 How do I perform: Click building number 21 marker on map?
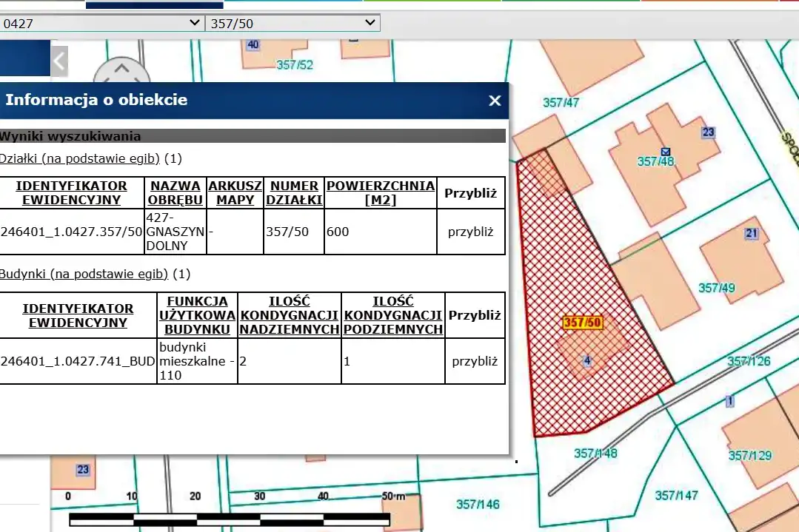pos(752,234)
